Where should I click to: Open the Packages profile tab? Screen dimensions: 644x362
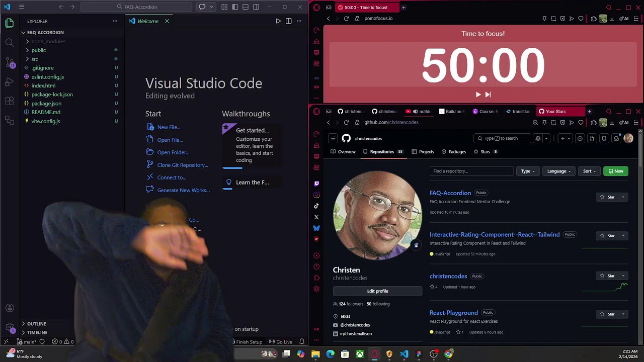tap(454, 152)
